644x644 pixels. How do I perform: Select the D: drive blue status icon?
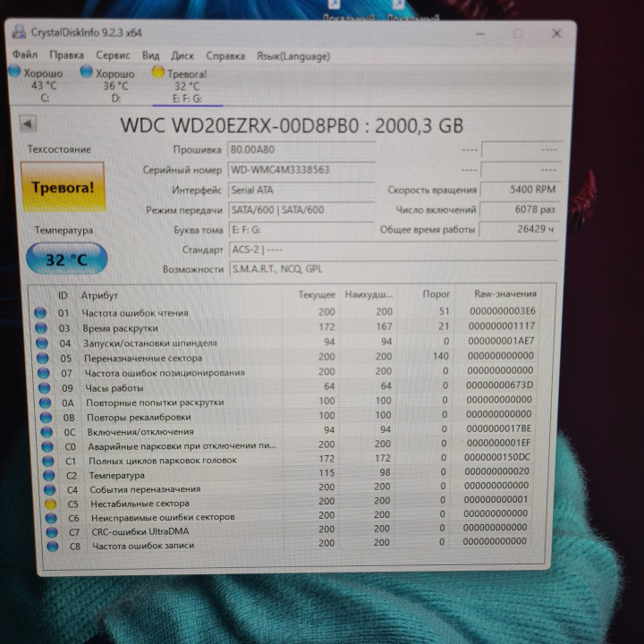(86, 72)
